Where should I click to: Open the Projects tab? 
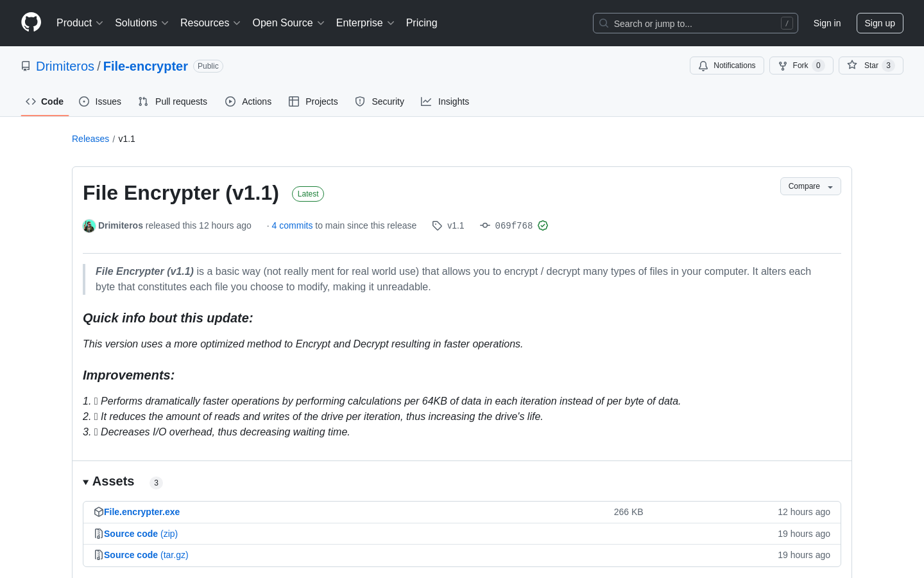(313, 101)
